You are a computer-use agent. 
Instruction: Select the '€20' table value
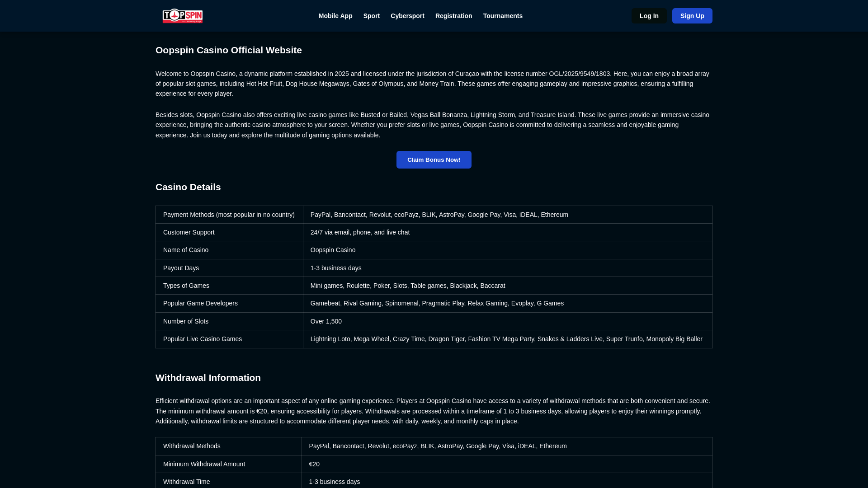tap(507, 464)
